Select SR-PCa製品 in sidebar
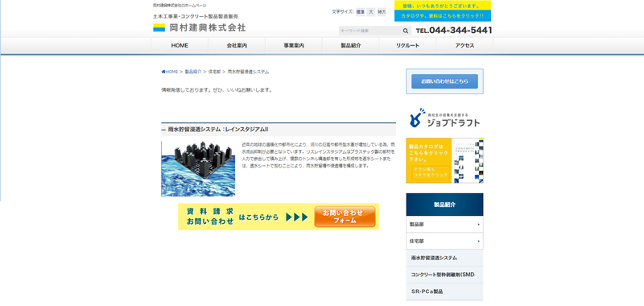This screenshot has height=306, width=644. point(444,292)
